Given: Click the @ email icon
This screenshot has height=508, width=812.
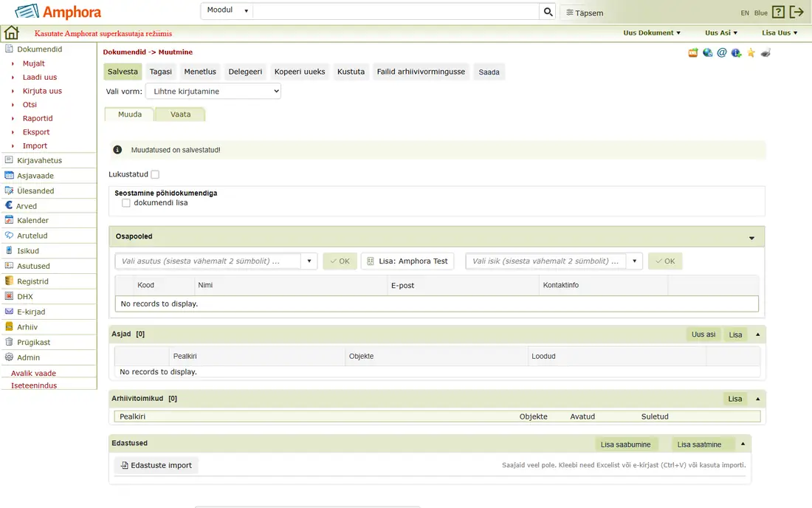Looking at the screenshot, I should pyautogui.click(x=722, y=53).
